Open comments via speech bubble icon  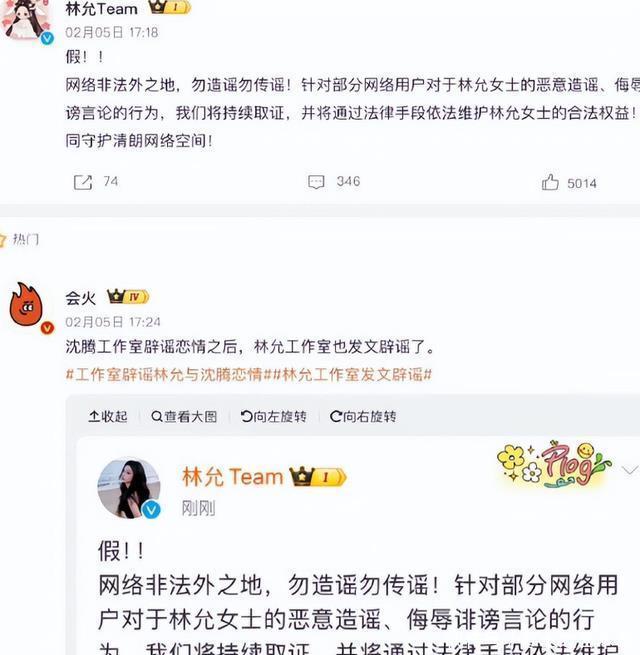coord(316,182)
